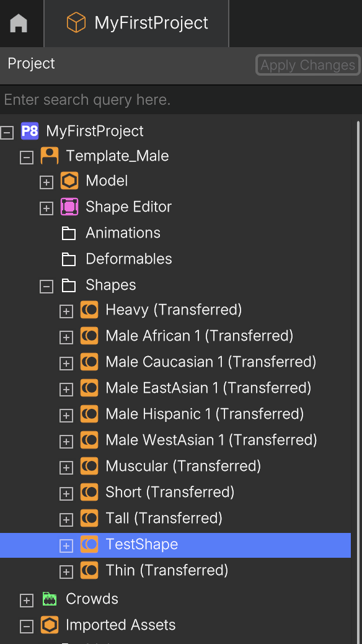Apply Changes to the project
The image size is (362, 644).
click(308, 65)
